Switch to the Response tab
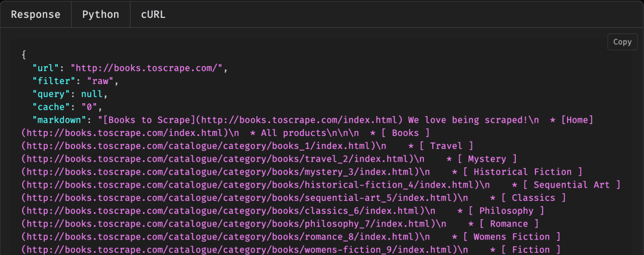Screen dimensions: 644x255 [36, 14]
